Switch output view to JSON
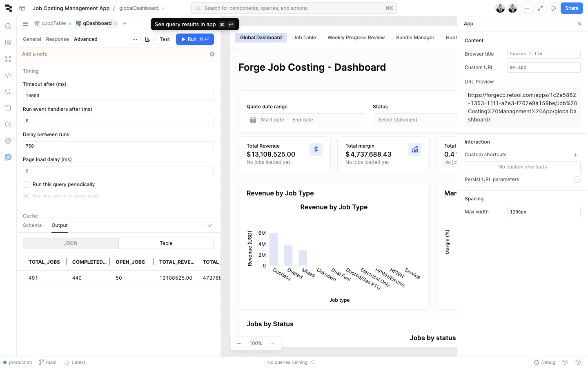Viewport: 588px width, 368px height. tap(71, 243)
